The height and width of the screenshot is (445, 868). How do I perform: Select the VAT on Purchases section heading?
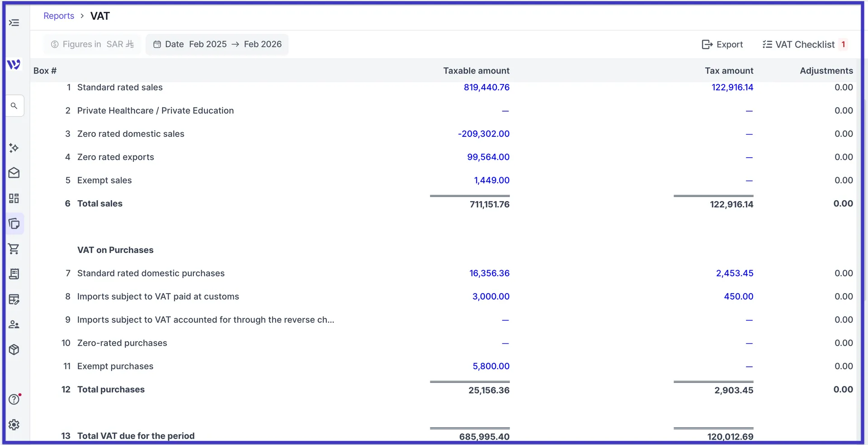coord(115,250)
